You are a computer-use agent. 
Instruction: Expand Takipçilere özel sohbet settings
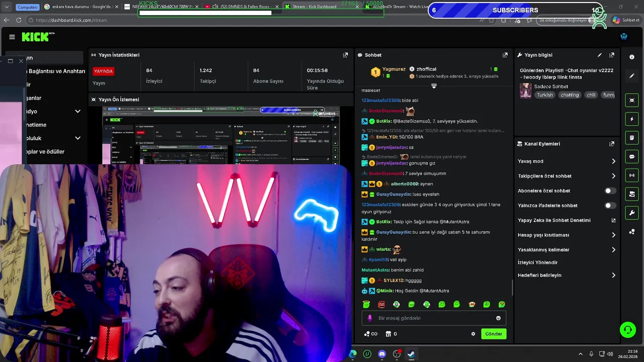(613, 176)
